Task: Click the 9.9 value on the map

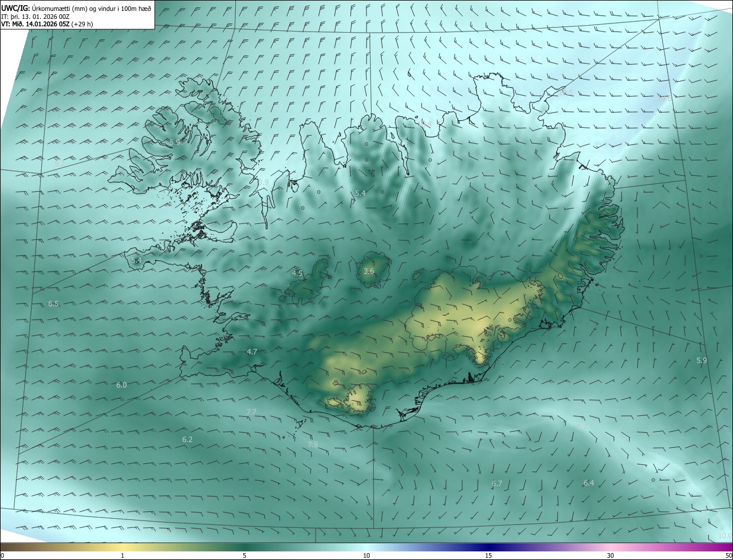Action: [x=263, y=182]
